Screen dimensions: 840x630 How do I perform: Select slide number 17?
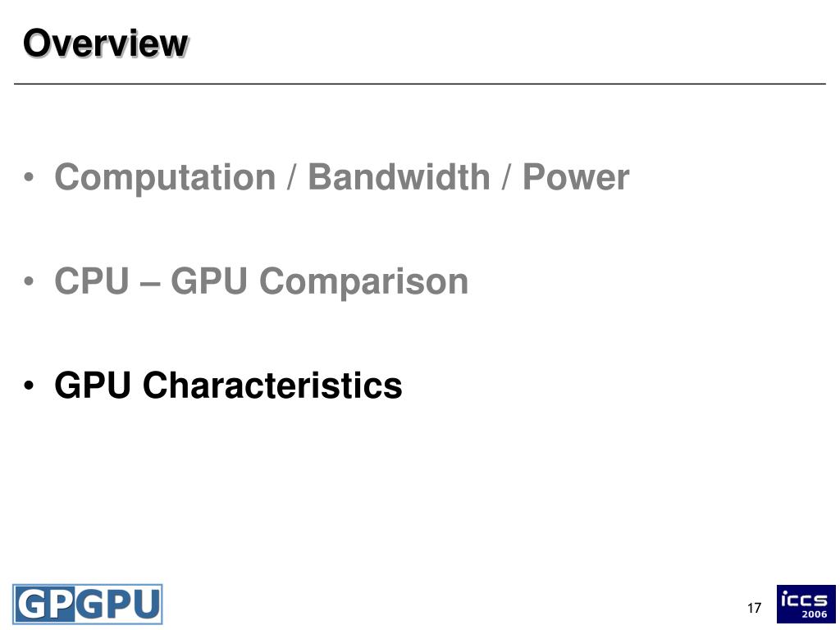(x=755, y=608)
